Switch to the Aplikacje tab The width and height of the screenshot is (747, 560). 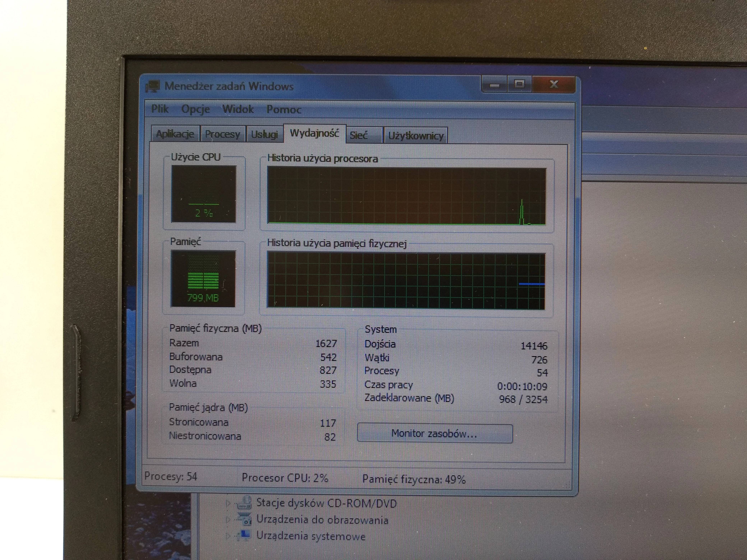pyautogui.click(x=175, y=134)
